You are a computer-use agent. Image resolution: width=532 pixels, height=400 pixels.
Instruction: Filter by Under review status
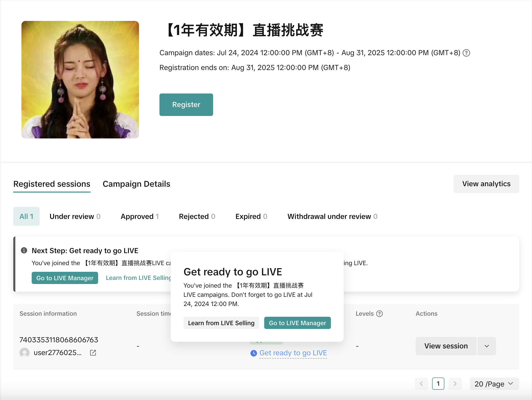[75, 216]
